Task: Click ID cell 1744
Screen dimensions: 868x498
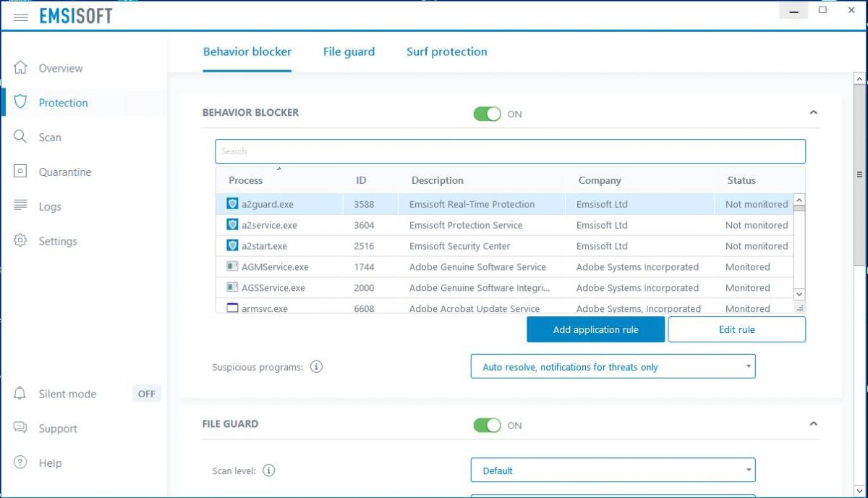Action: pyautogui.click(x=364, y=267)
